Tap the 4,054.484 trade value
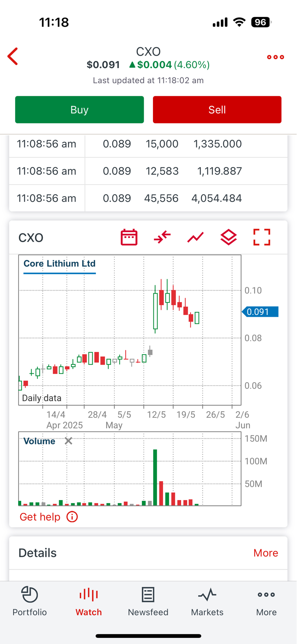 217,198
